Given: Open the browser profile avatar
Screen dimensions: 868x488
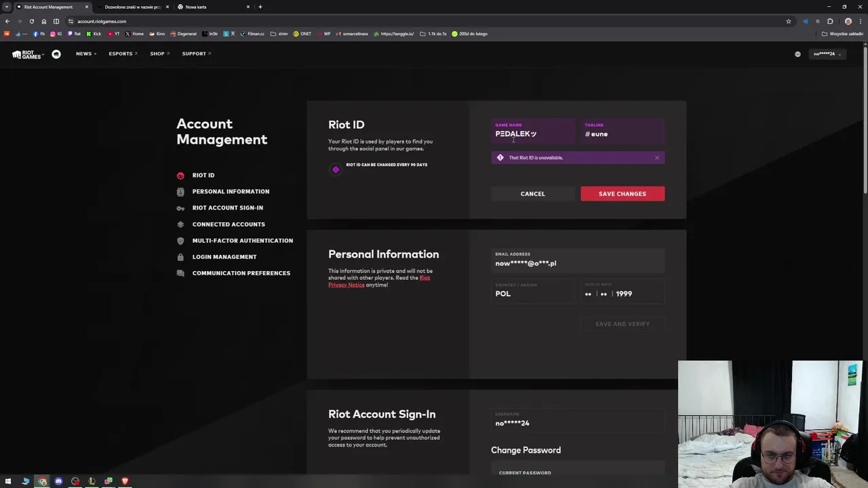Looking at the screenshot, I should (x=848, y=21).
